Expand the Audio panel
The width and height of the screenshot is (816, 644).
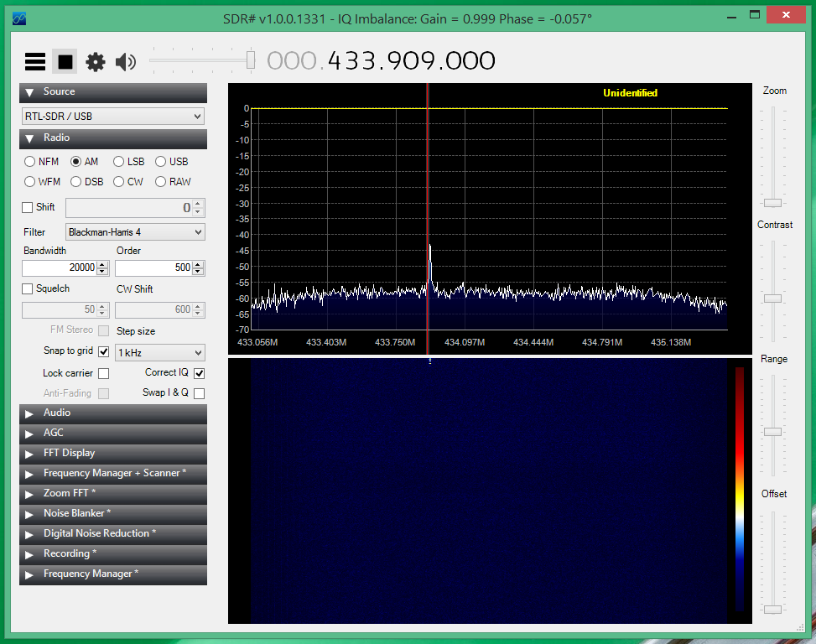click(x=113, y=413)
